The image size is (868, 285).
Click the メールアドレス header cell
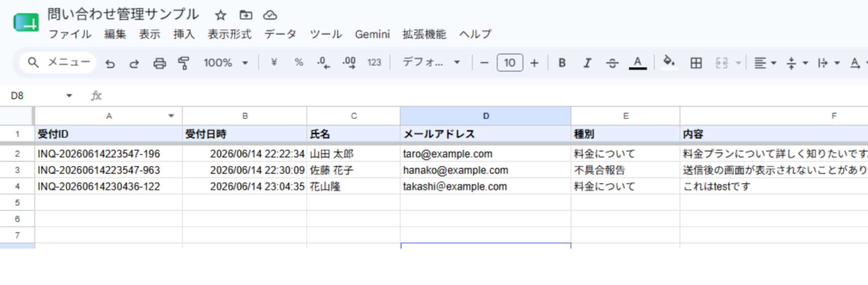point(486,134)
